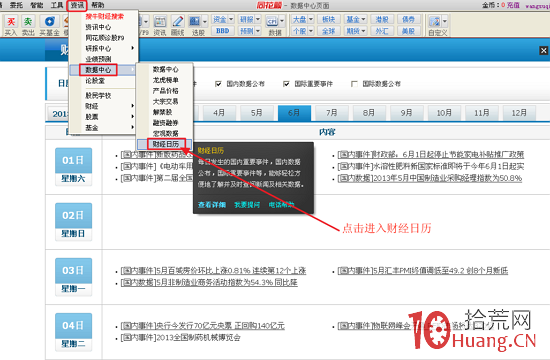The width and height of the screenshot is (550, 360).
Task: Expand the 财经 submenu entry
Action: click(x=103, y=106)
